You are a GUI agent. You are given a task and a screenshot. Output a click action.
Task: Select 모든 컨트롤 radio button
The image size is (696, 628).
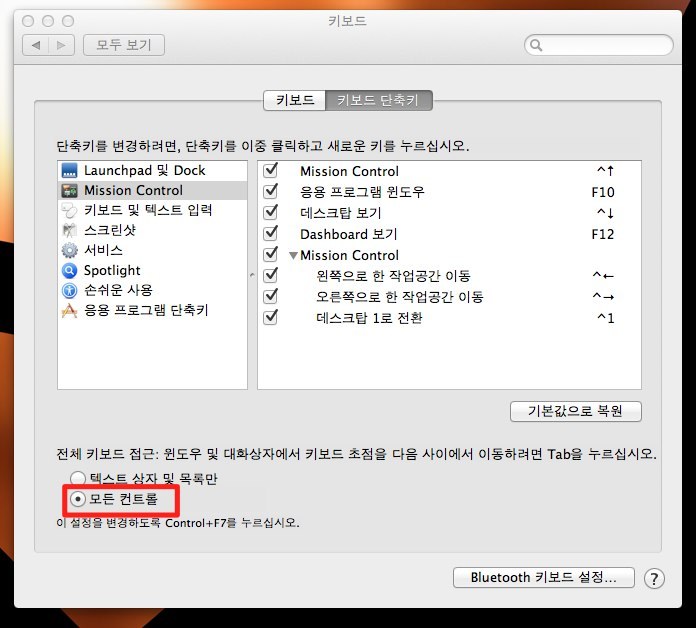(78, 499)
